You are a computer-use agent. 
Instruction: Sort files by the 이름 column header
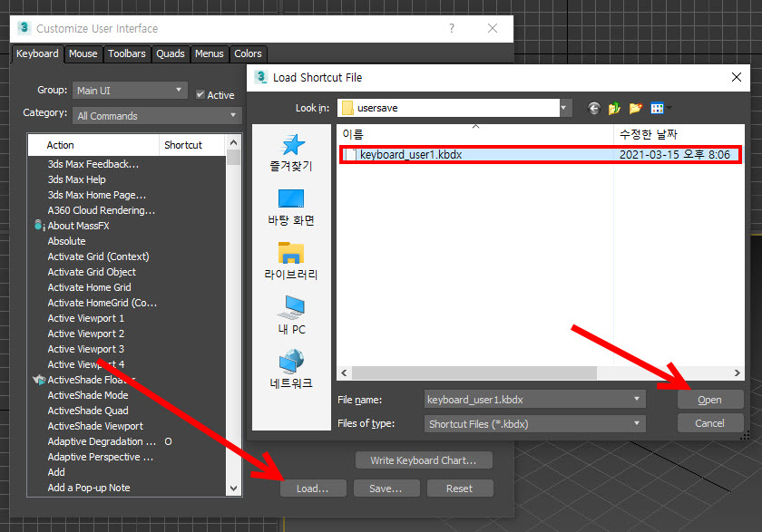tap(475, 134)
